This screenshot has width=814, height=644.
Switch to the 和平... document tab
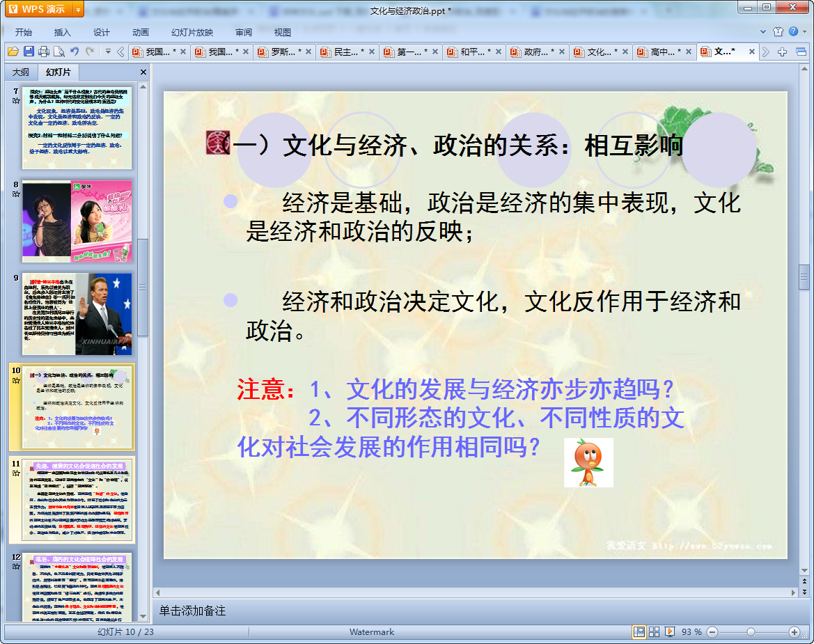click(473, 52)
